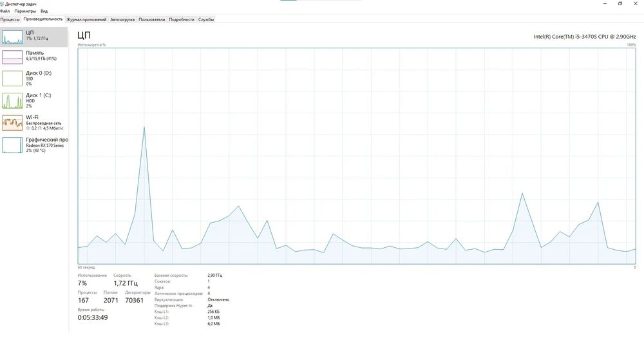The height and width of the screenshot is (338, 644).
Task: Click the Task Manager title bar icon
Action: (3, 4)
